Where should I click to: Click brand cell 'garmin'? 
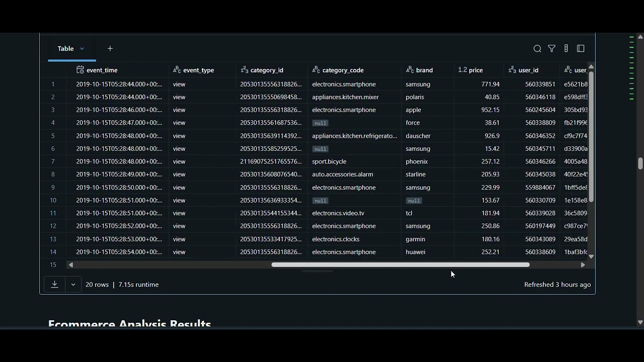pos(416,239)
